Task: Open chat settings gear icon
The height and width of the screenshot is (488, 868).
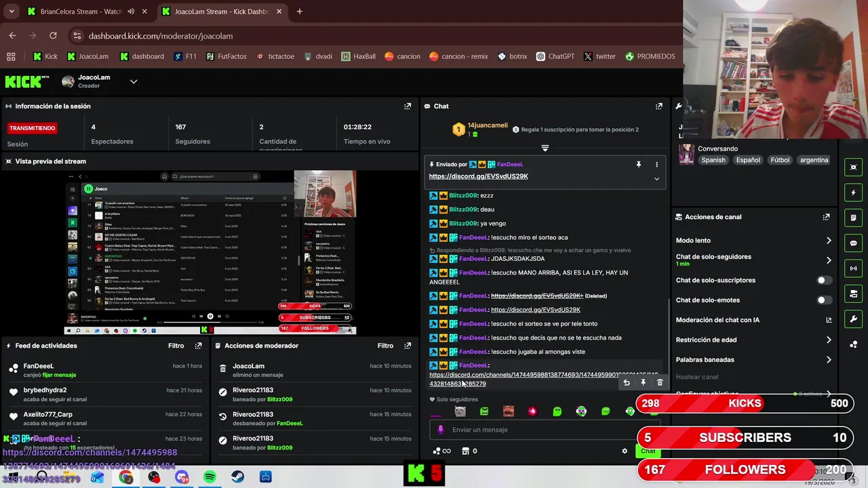Action: [625, 451]
